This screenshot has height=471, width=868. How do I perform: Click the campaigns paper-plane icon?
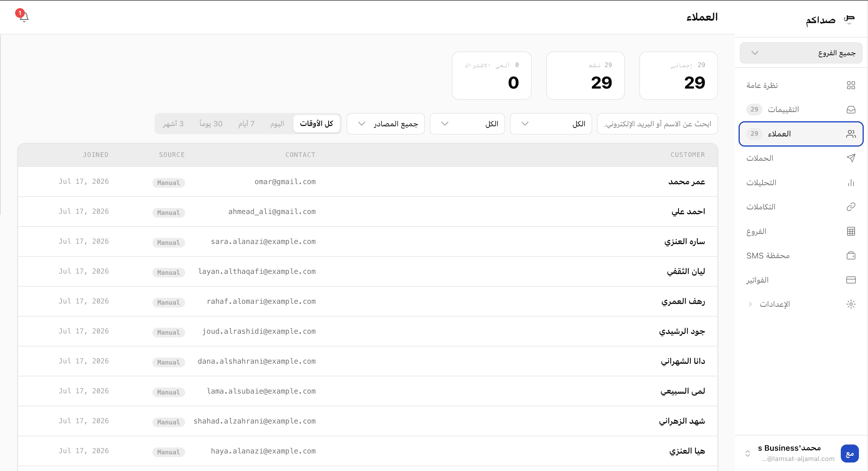pyautogui.click(x=851, y=158)
